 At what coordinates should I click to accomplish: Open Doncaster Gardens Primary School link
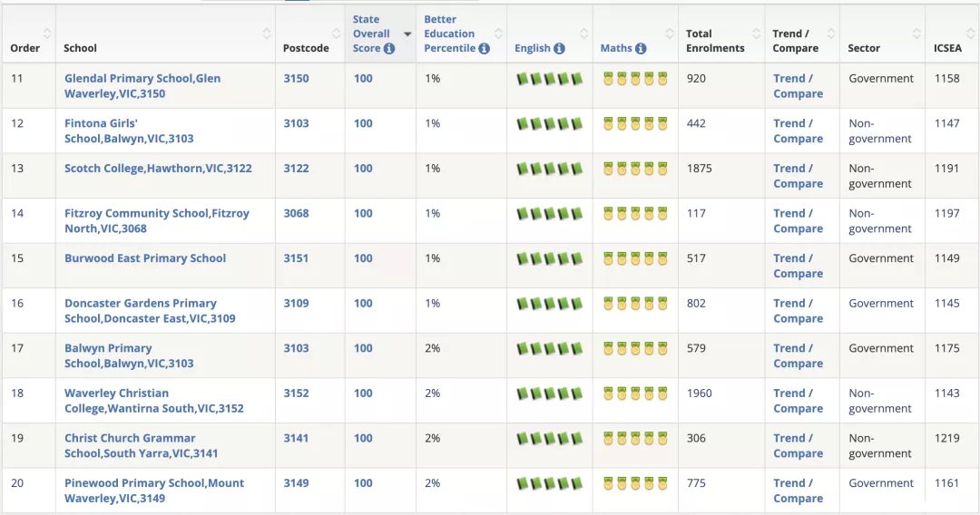point(150,311)
